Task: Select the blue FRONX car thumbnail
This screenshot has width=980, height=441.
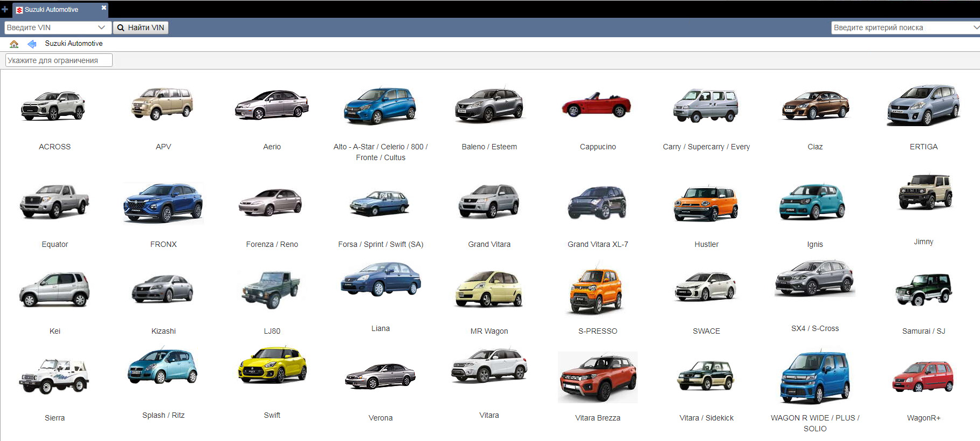Action: coord(163,203)
